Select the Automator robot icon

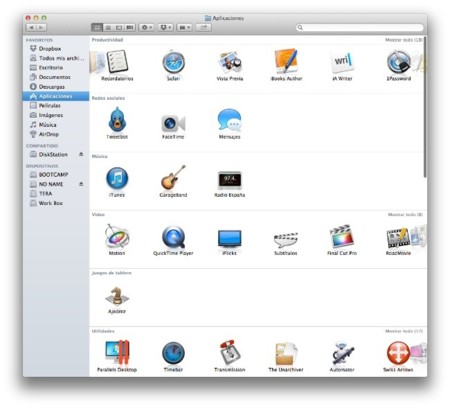pos(342,353)
